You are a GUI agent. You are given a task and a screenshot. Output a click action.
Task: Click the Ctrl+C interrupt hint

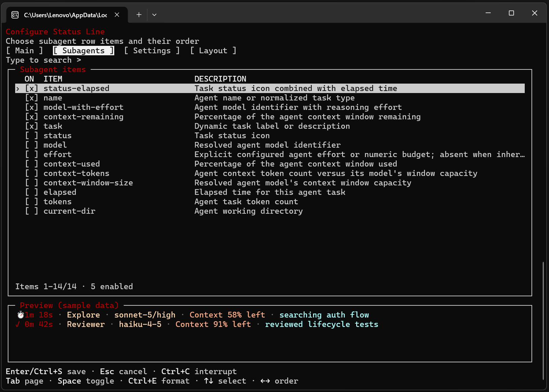coord(199,371)
